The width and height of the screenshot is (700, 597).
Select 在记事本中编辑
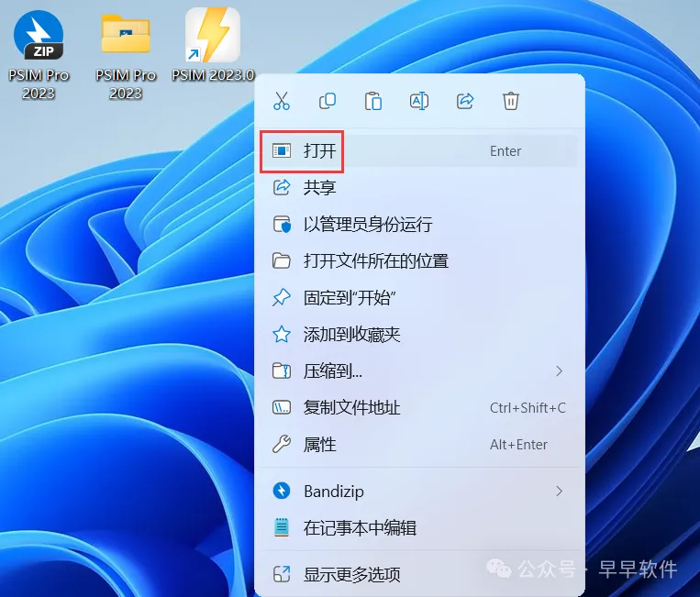pyautogui.click(x=418, y=528)
